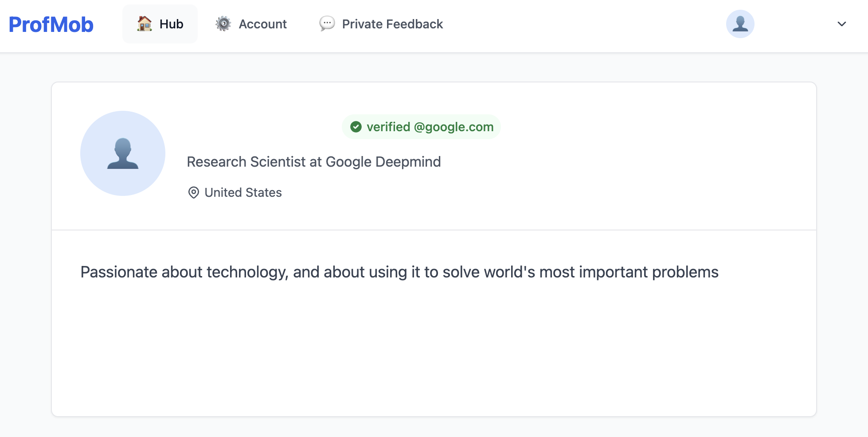The height and width of the screenshot is (437, 868).
Task: Click the "@google.com" domain in the badge
Action: click(454, 127)
